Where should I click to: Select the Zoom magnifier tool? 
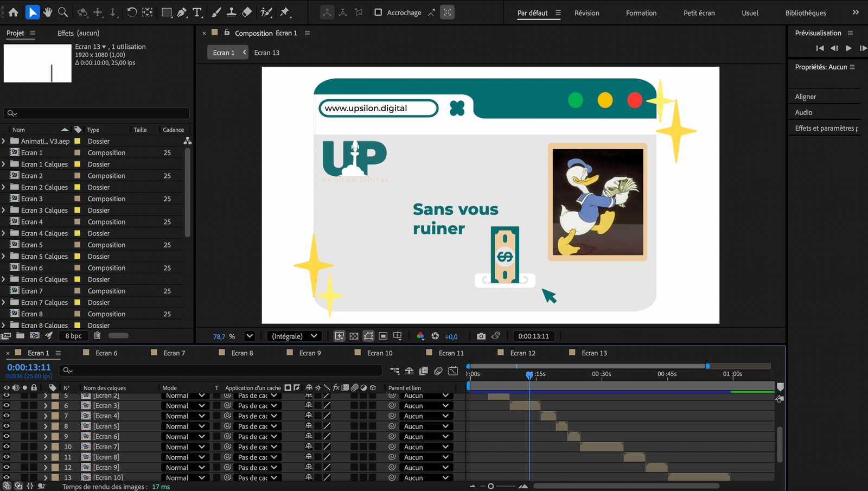63,12
